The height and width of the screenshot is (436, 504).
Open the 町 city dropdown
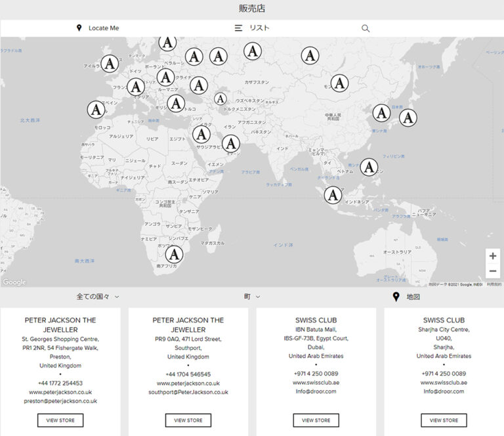252,296
